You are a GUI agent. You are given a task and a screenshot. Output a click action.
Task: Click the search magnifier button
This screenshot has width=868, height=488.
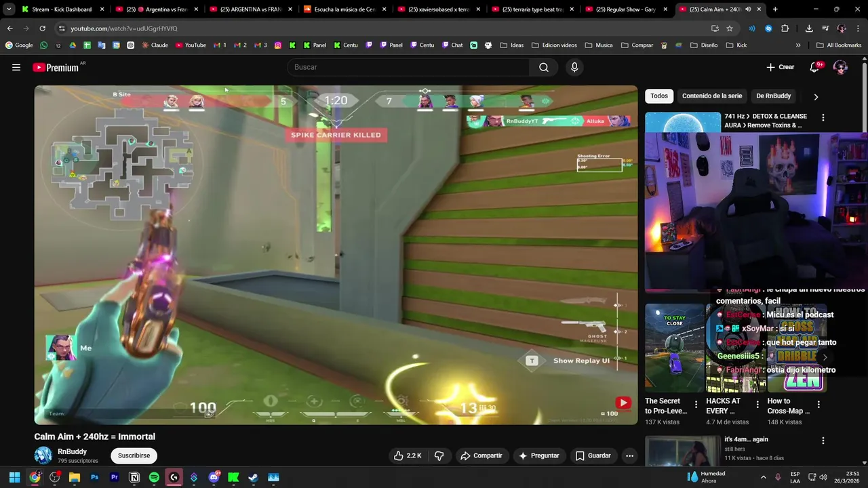pyautogui.click(x=544, y=67)
